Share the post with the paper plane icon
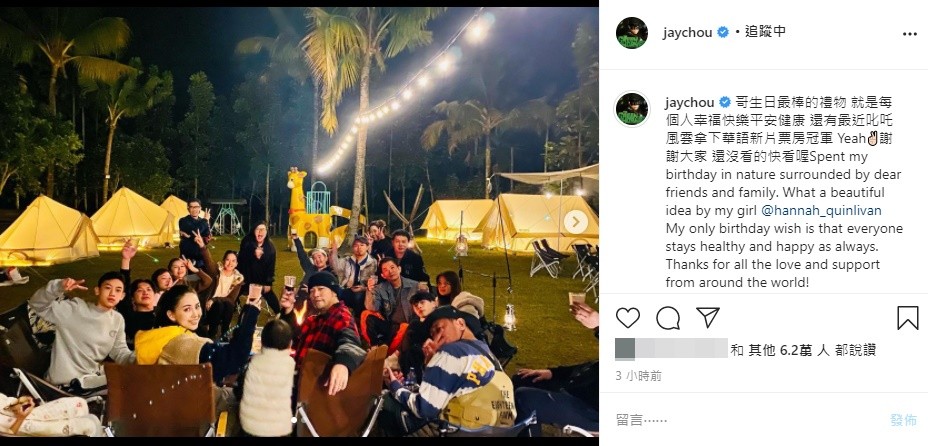The width and height of the screenshot is (928, 446). click(x=708, y=318)
